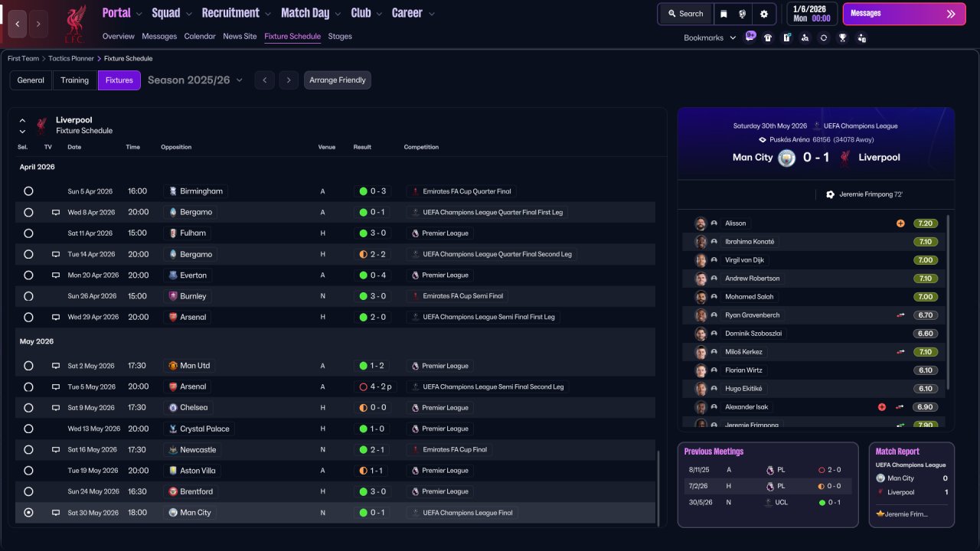Screen dimensions: 980x551
Task: Click the Newcastle club badge icon
Action: click(173, 450)
